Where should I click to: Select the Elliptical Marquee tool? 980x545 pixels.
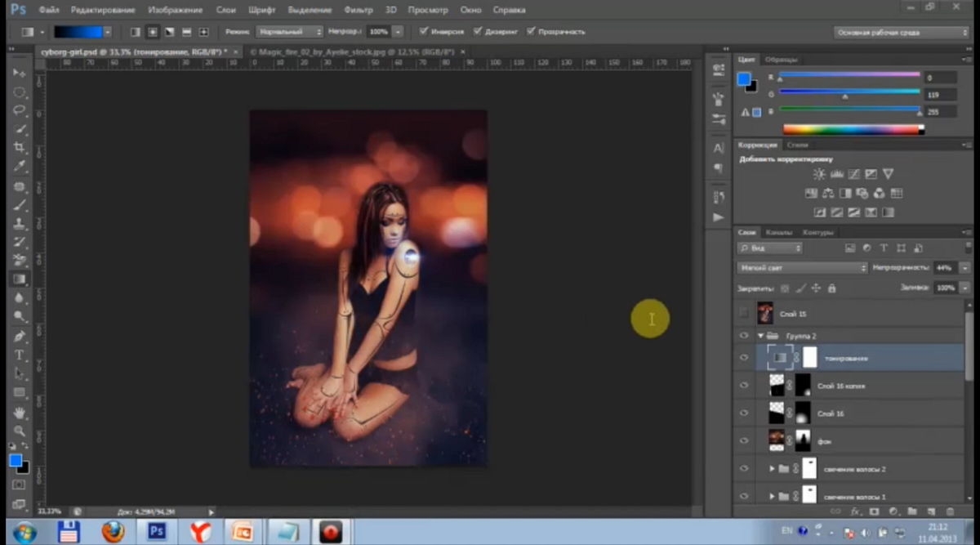coord(20,92)
